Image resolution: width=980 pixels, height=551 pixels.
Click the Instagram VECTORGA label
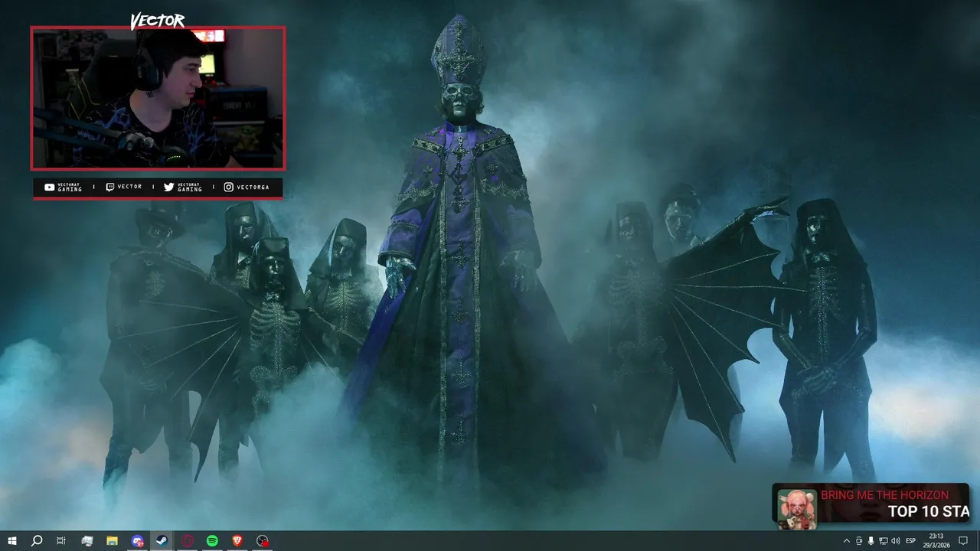tap(247, 187)
